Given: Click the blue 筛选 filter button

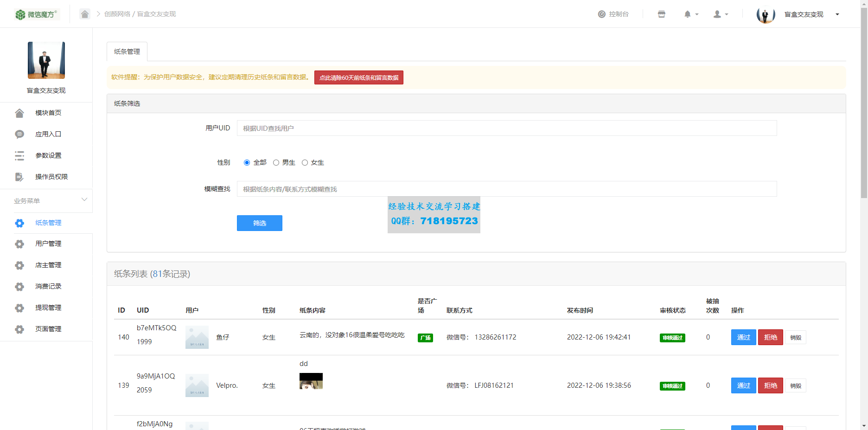Looking at the screenshot, I should click(259, 223).
